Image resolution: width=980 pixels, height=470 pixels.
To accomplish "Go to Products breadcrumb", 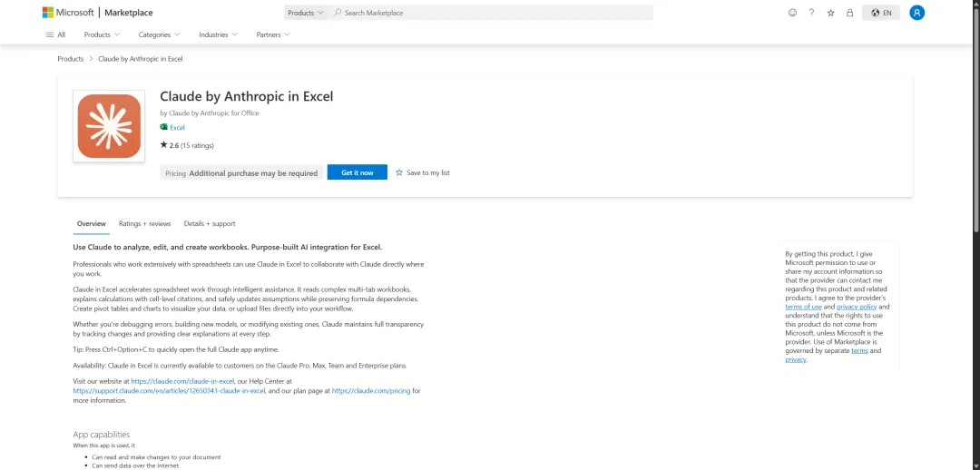I will coord(71,59).
